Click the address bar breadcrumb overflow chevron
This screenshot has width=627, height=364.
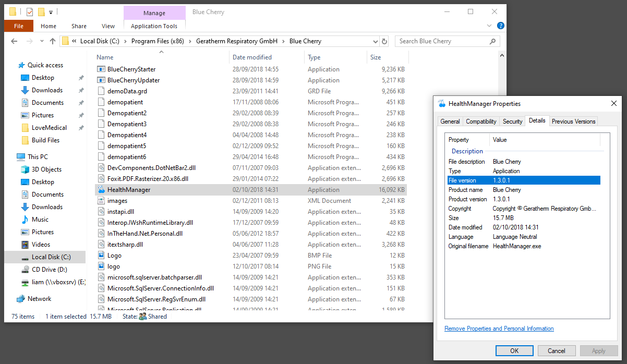[x=75, y=41]
